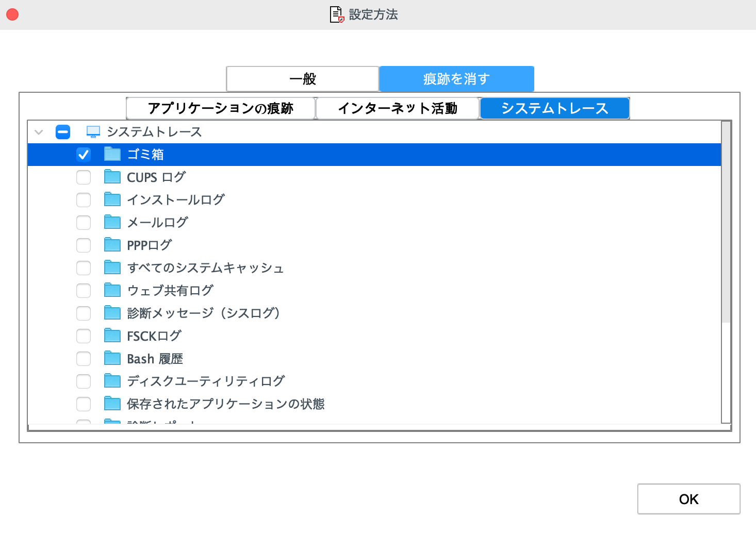This screenshot has height=534, width=756.
Task: Select the インストールログ row text
Action: (176, 199)
